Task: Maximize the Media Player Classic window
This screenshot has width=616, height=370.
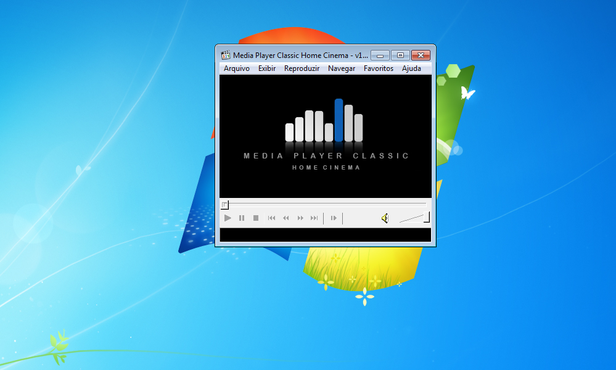Action: (x=400, y=55)
